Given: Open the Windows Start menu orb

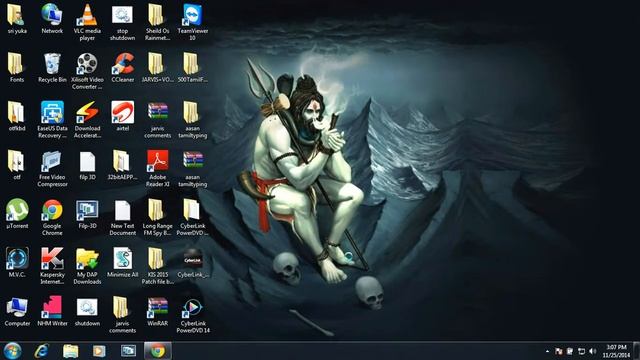Looking at the screenshot, I should coord(12,351).
